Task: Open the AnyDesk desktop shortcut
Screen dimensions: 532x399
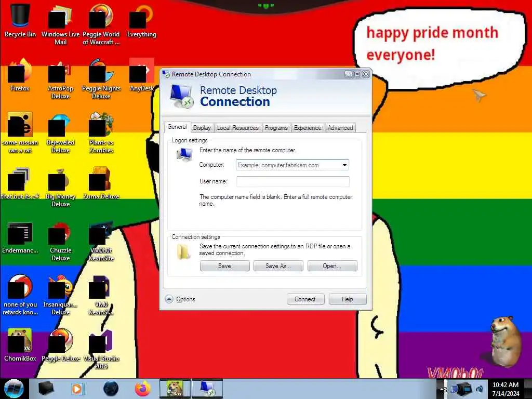Action: (141, 75)
